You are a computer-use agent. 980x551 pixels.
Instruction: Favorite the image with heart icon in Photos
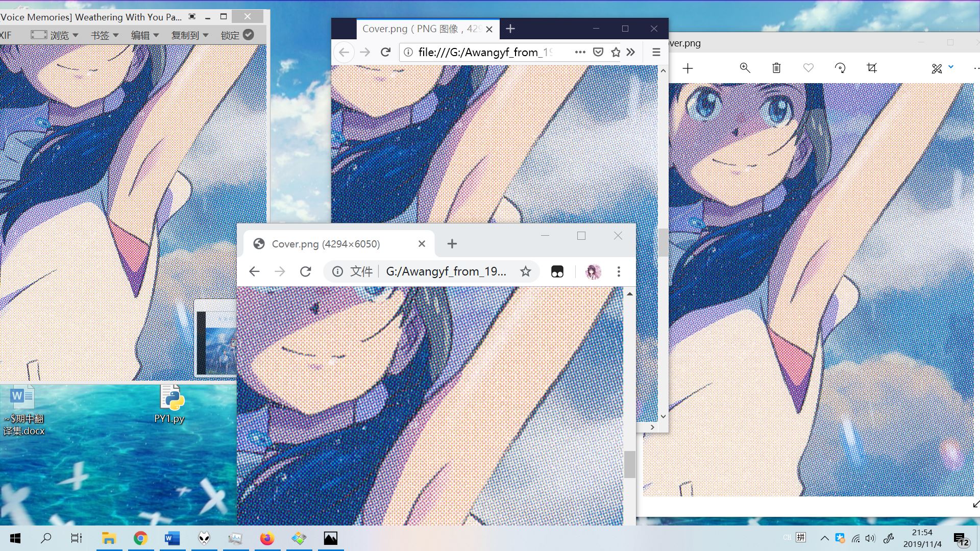808,68
